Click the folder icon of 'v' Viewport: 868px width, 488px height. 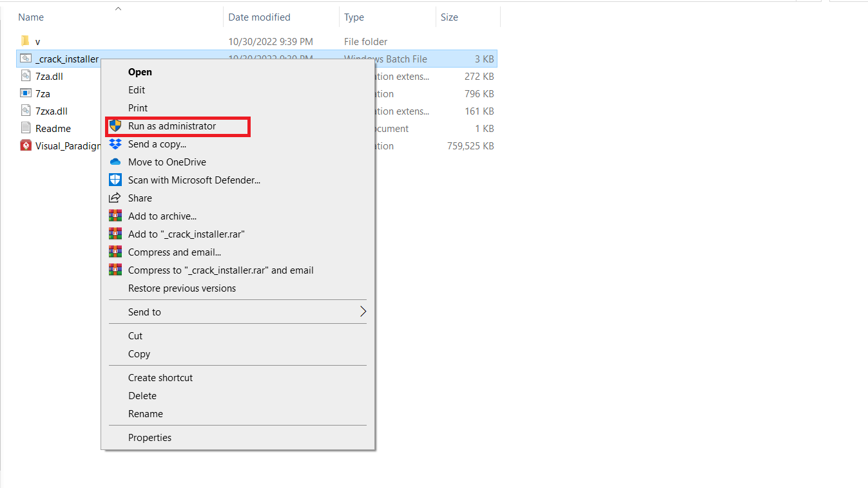pyautogui.click(x=25, y=41)
